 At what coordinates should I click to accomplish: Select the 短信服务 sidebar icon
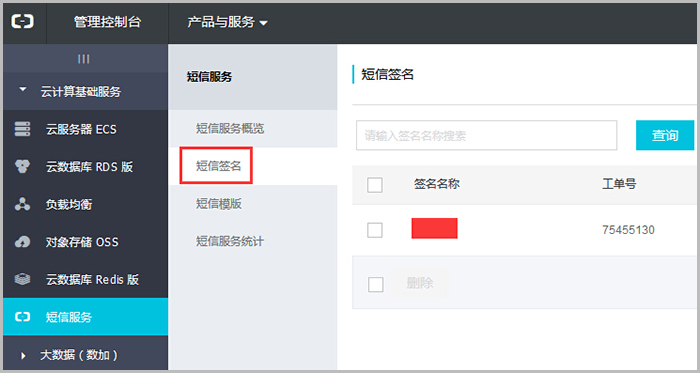click(22, 317)
